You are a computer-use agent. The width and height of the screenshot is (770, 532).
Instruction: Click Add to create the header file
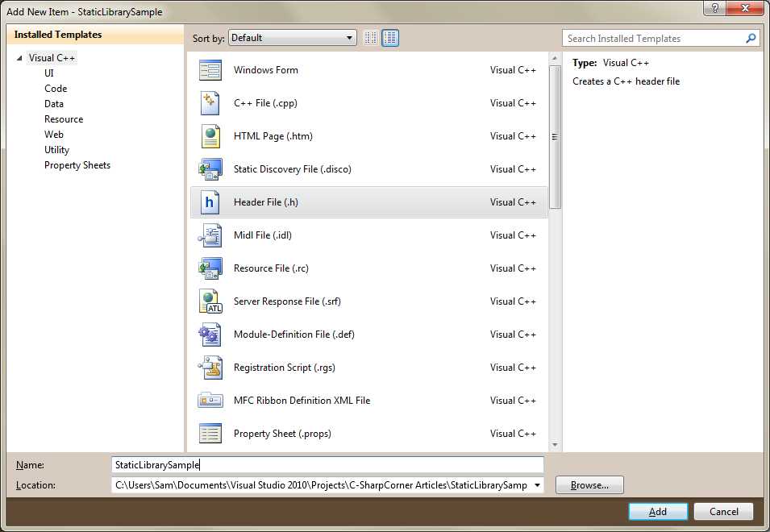657,511
